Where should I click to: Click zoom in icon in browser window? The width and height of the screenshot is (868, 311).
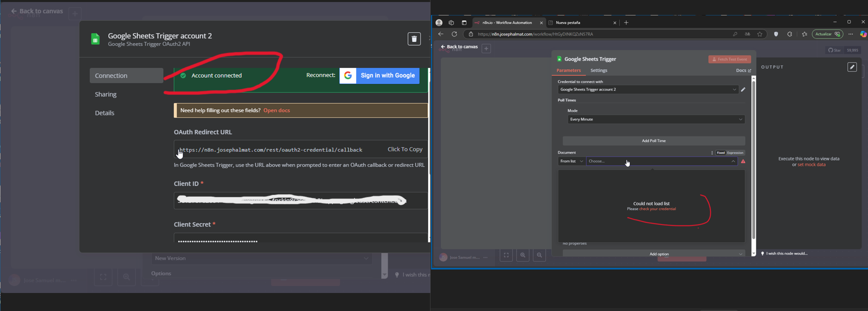(523, 255)
